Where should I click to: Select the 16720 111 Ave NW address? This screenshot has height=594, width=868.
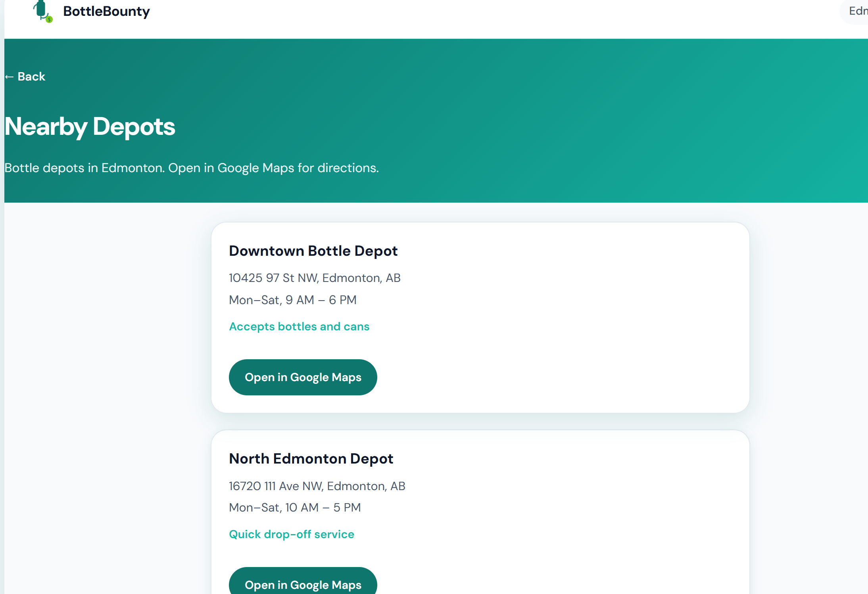[317, 486]
